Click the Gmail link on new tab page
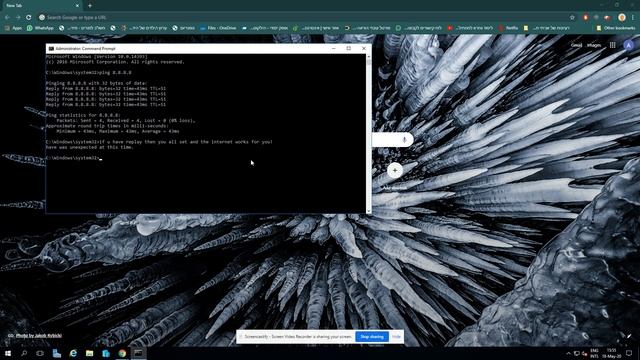 pyautogui.click(x=576, y=45)
